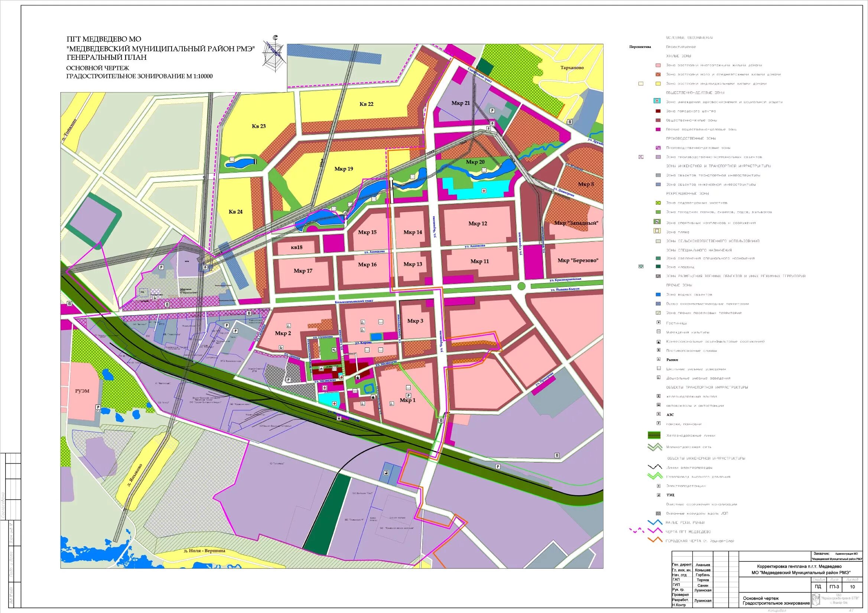Click the red cross icon in Мкр 20
The height and width of the screenshot is (613, 868).
pyautogui.click(x=484, y=191)
